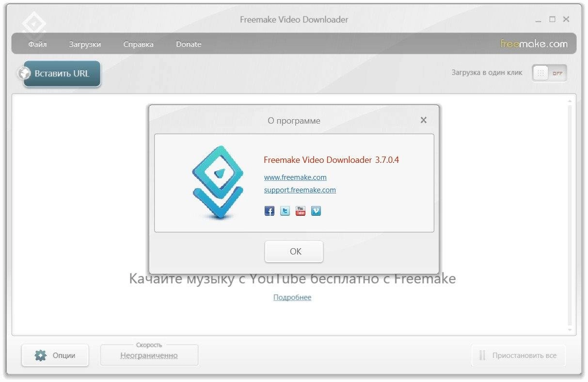Close the Freemake Video Downloader main window
588x382 pixels.
click(566, 19)
